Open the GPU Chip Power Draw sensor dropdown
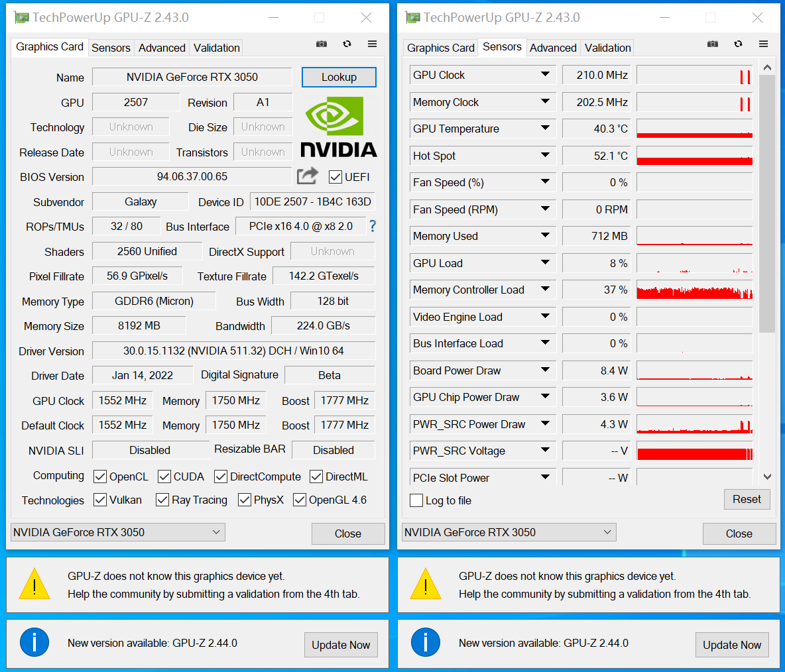 click(x=545, y=397)
